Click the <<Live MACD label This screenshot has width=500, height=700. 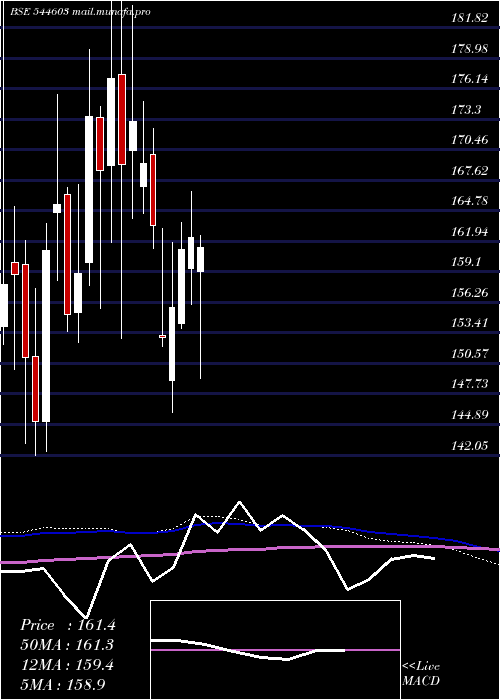(x=421, y=674)
